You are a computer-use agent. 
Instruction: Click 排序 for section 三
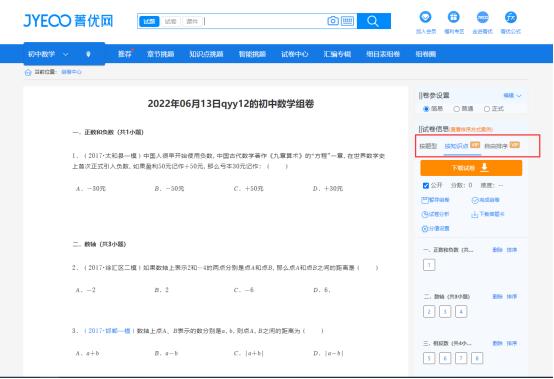(512, 343)
